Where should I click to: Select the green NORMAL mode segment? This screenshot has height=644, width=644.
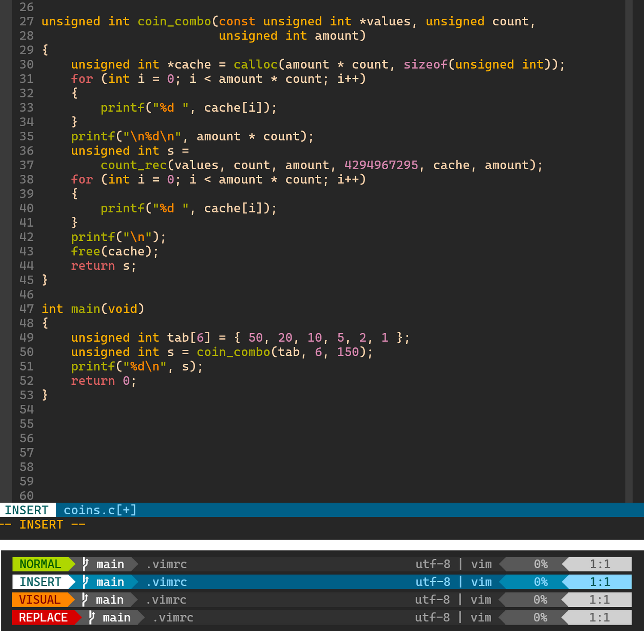(40, 564)
